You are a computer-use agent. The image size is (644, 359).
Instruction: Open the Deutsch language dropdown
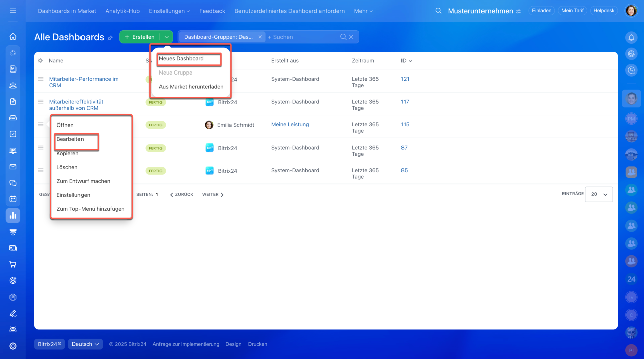pos(86,344)
